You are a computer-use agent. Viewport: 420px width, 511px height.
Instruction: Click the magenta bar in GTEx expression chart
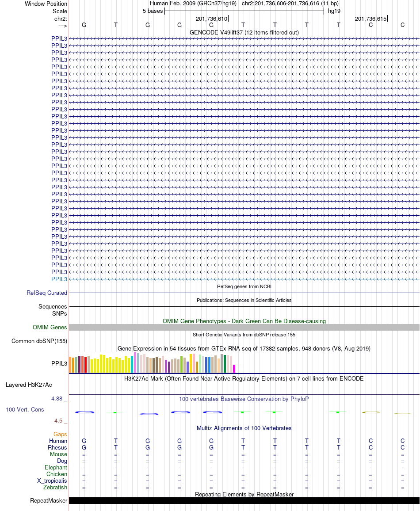pos(234,369)
